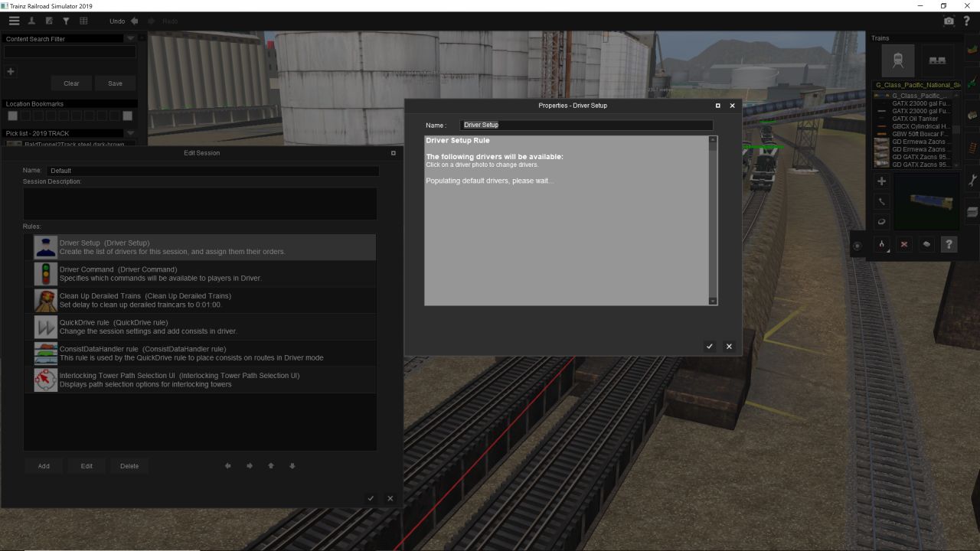Click the filter funnel icon in top toolbar

[x=66, y=21]
